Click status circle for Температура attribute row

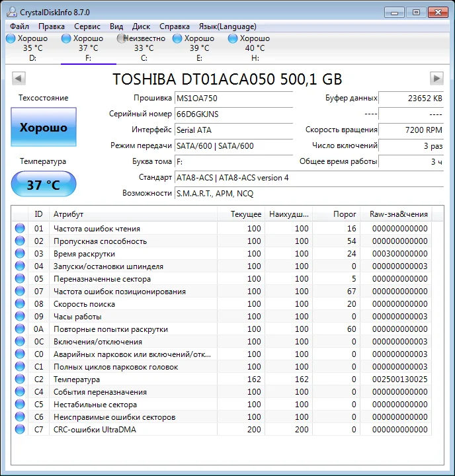[20, 379]
